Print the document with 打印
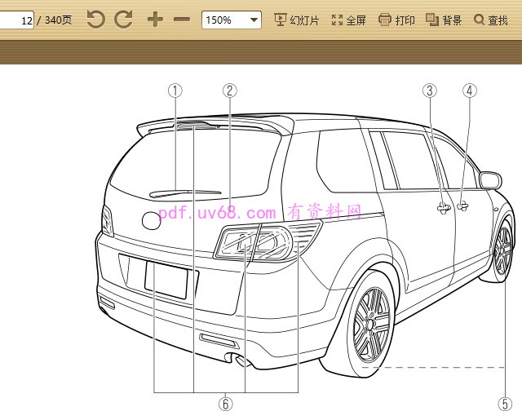 coord(396,20)
